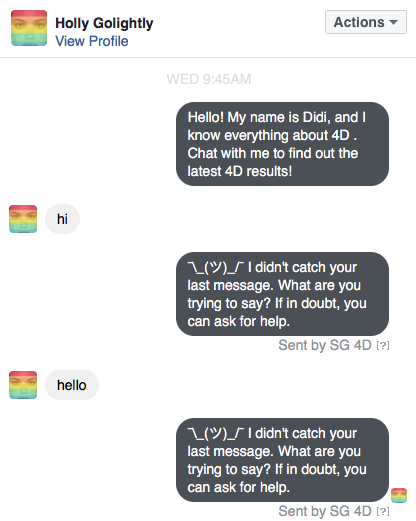Image resolution: width=416 pixels, height=521 pixels.
Task: Select the 'Hello! My name is Didi' message bubble
Action: click(282, 144)
